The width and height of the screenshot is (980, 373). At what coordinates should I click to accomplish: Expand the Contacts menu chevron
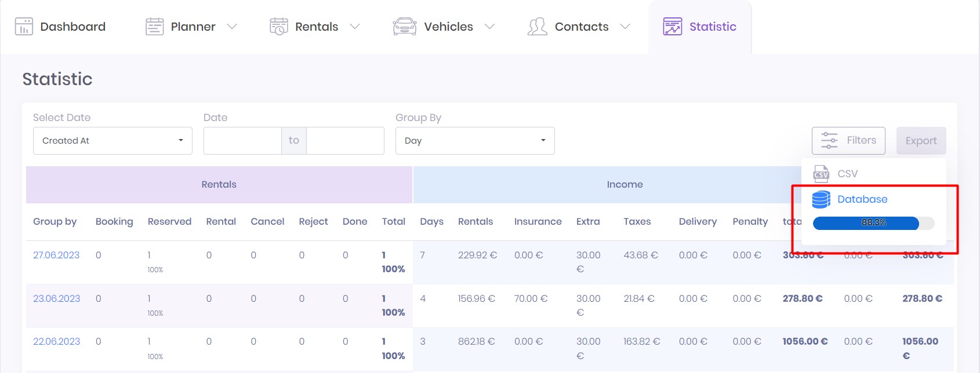click(x=625, y=27)
